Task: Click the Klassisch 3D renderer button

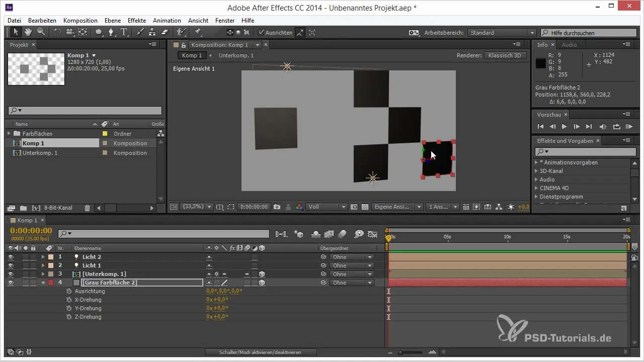Action: [506, 55]
